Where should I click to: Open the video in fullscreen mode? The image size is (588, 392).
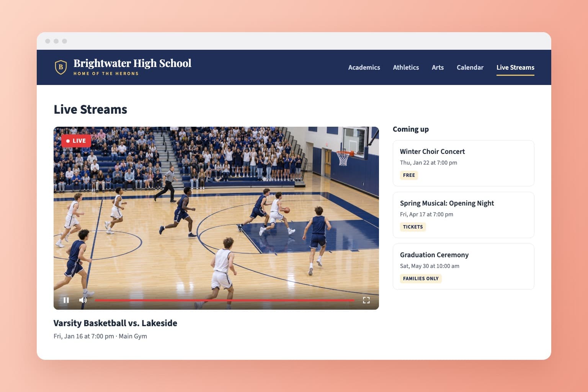tap(366, 300)
